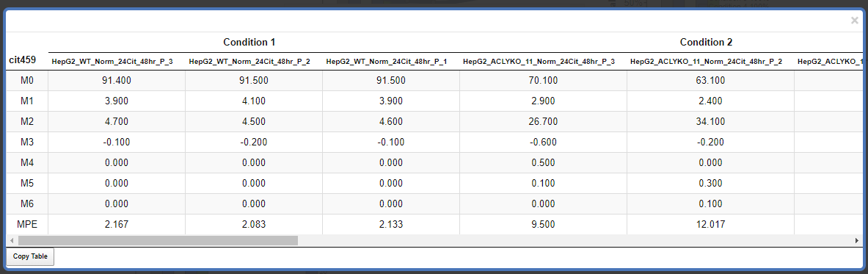Click the M2 row label

click(x=27, y=121)
